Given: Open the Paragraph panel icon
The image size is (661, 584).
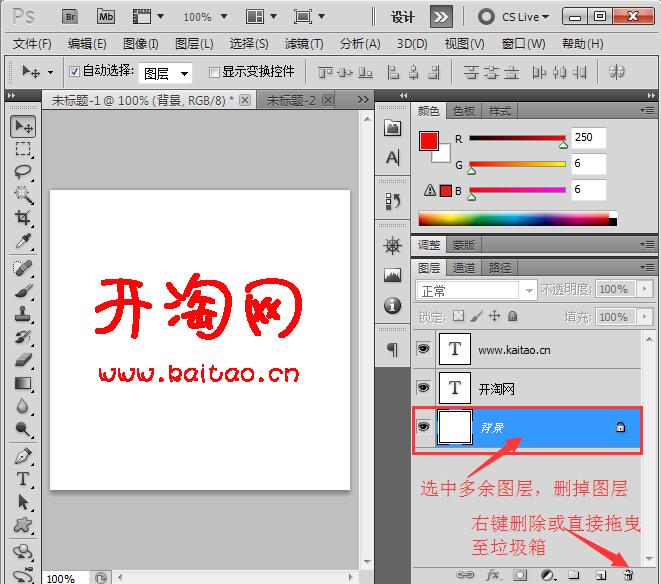Looking at the screenshot, I should tap(392, 349).
